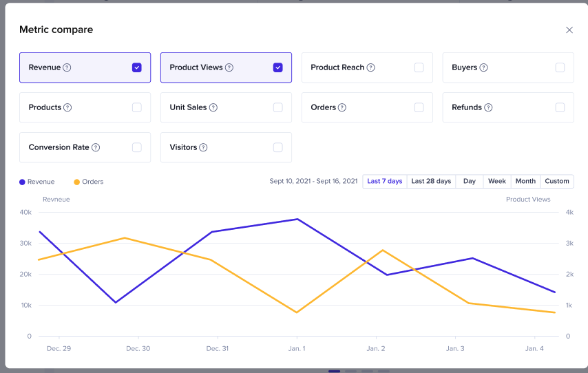Click the Sept 10 - Sept 16 date range text
Viewport: 588px width, 373px height.
coord(313,181)
